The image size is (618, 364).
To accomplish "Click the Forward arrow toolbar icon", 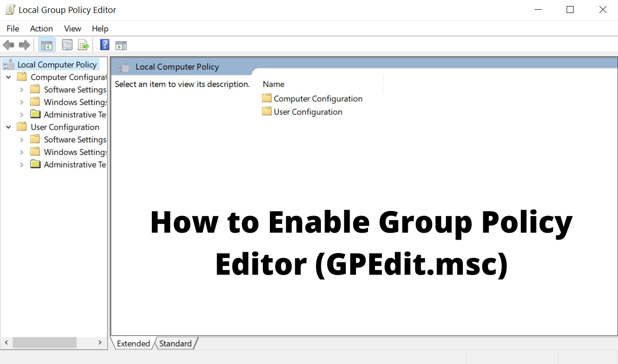I will (x=25, y=45).
